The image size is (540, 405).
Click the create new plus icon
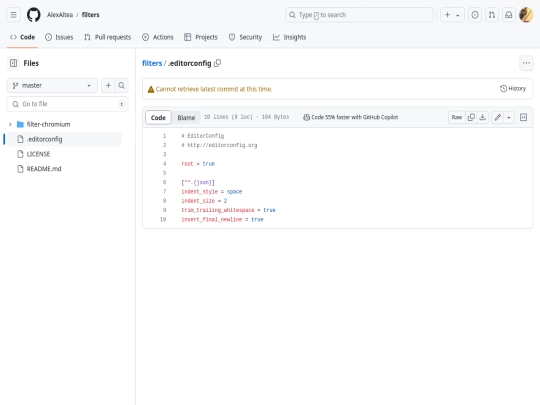point(447,15)
